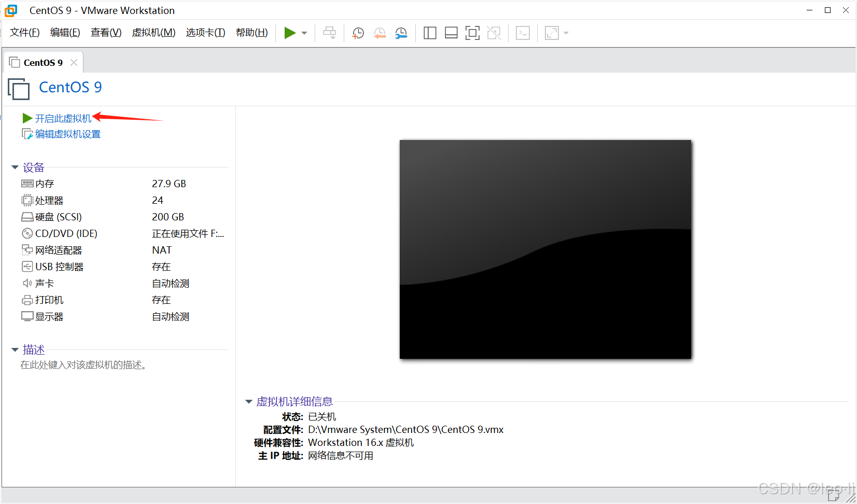This screenshot has height=504, width=857.
Task: Maximize the VMware Workstation window
Action: [x=827, y=10]
